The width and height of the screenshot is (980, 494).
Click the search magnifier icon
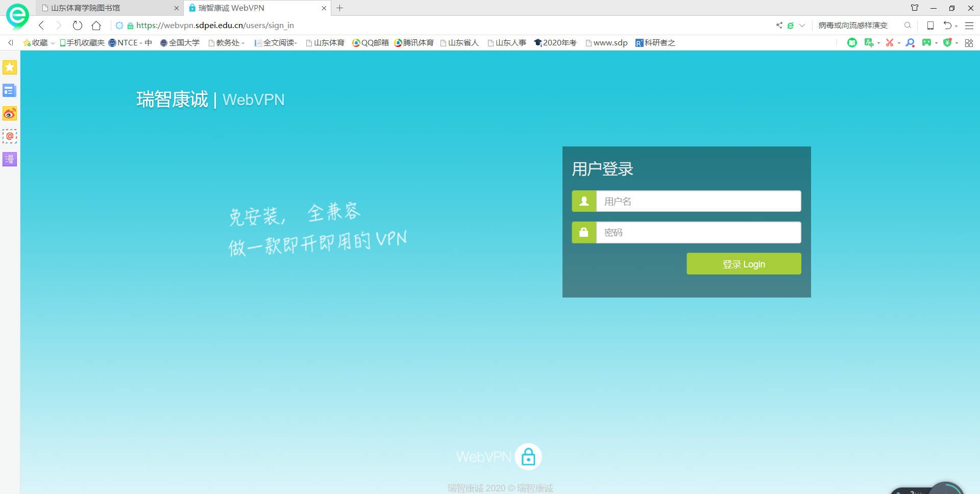point(908,26)
